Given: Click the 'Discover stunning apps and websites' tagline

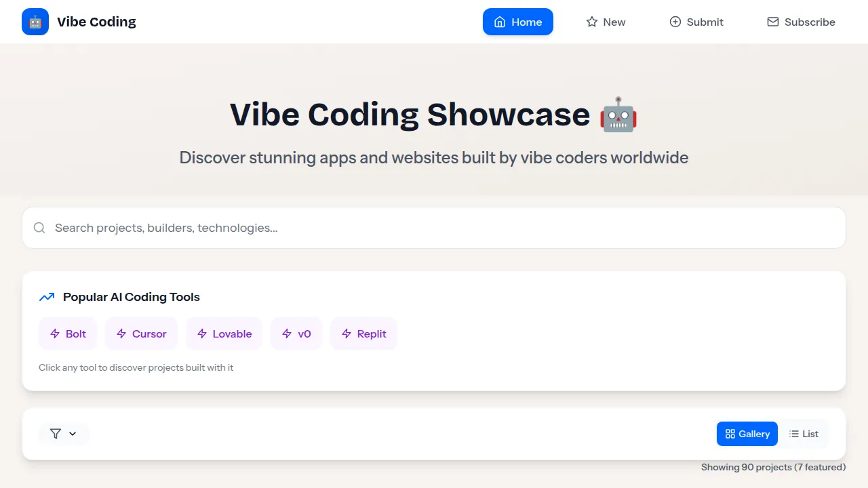Looking at the screenshot, I should click(434, 158).
